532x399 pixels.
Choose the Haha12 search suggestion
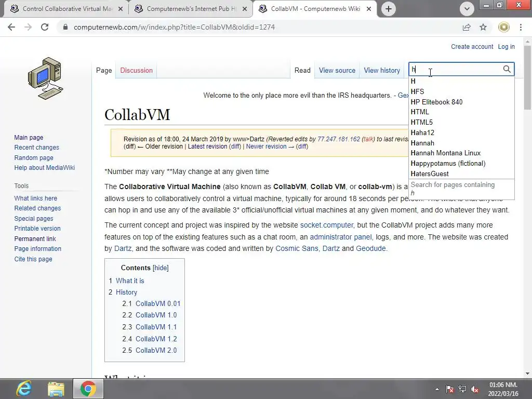[462, 132]
